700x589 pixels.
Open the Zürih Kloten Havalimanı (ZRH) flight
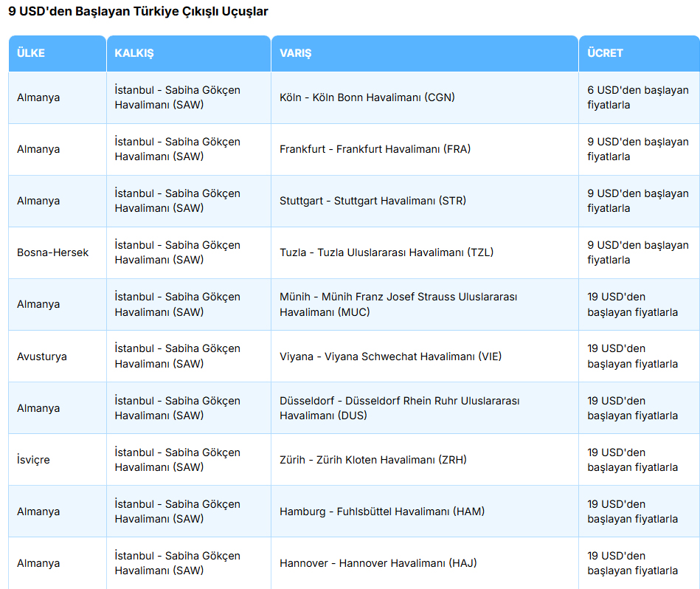tap(372, 460)
